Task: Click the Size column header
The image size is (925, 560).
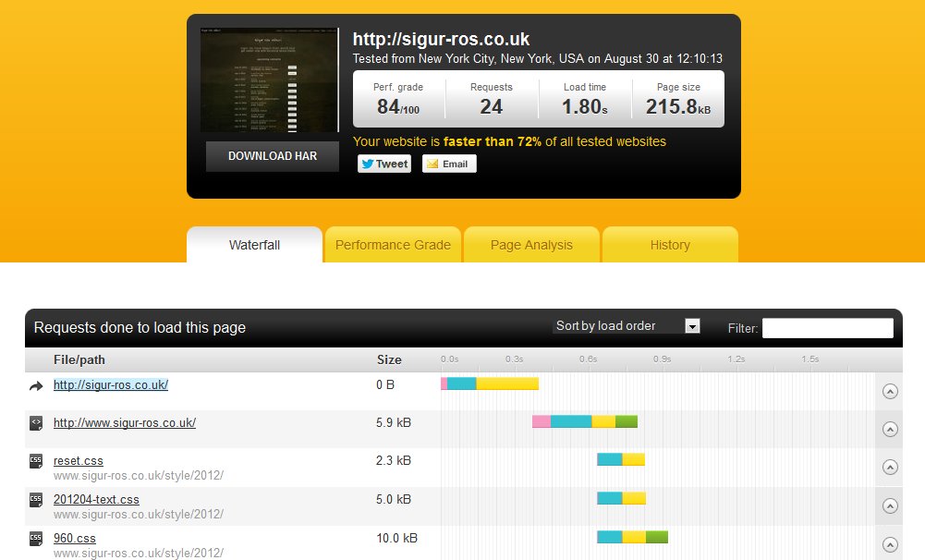Action: click(389, 360)
